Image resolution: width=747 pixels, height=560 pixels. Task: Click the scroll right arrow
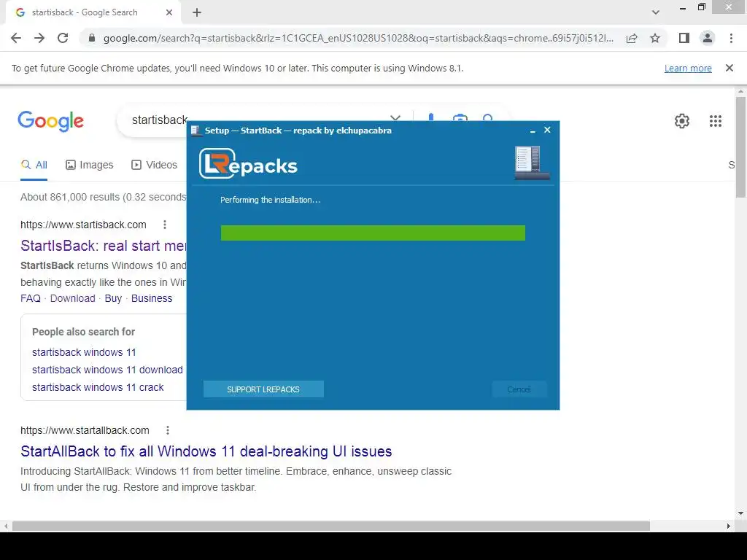729,526
